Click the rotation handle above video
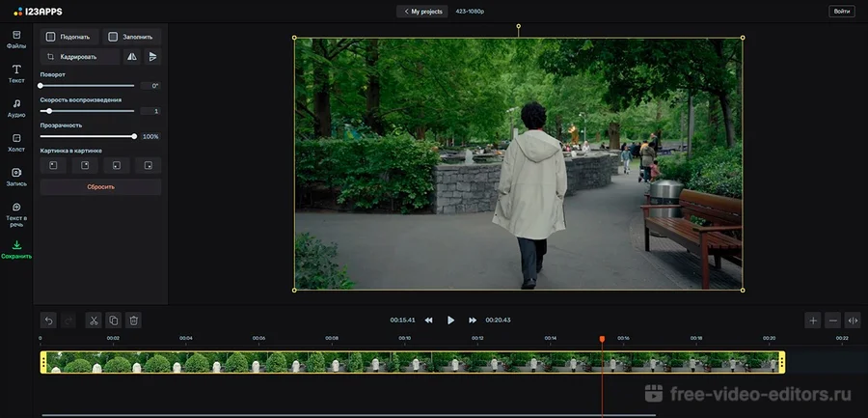The width and height of the screenshot is (868, 418). tap(518, 26)
